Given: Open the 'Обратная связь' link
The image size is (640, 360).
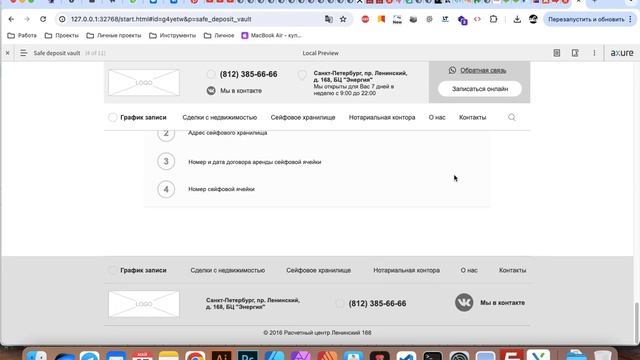Looking at the screenshot, I should click(x=483, y=70).
